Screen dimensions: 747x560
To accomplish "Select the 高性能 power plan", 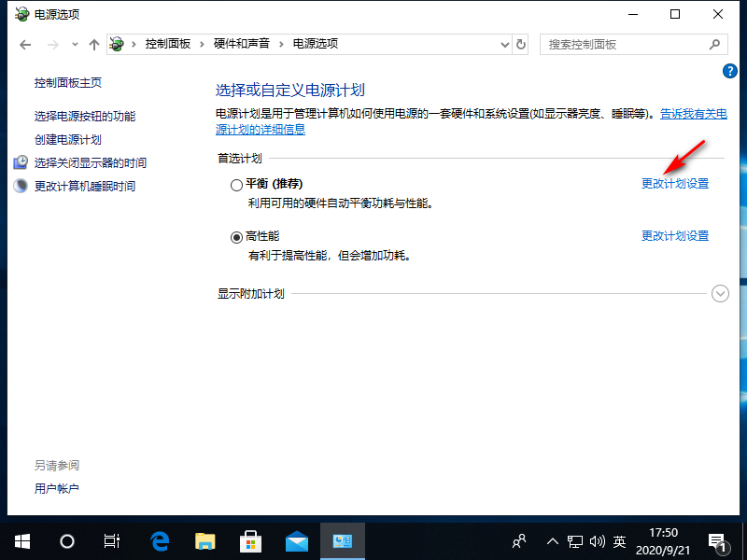I will coord(236,237).
